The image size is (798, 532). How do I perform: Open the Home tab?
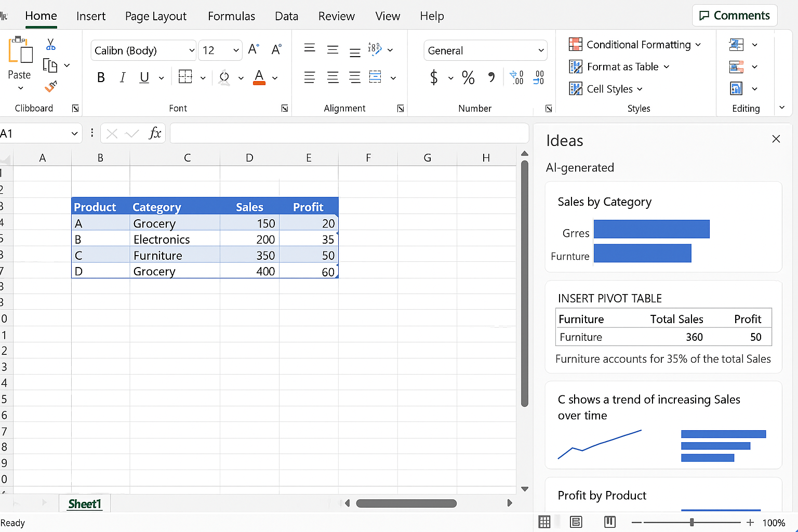click(x=41, y=16)
